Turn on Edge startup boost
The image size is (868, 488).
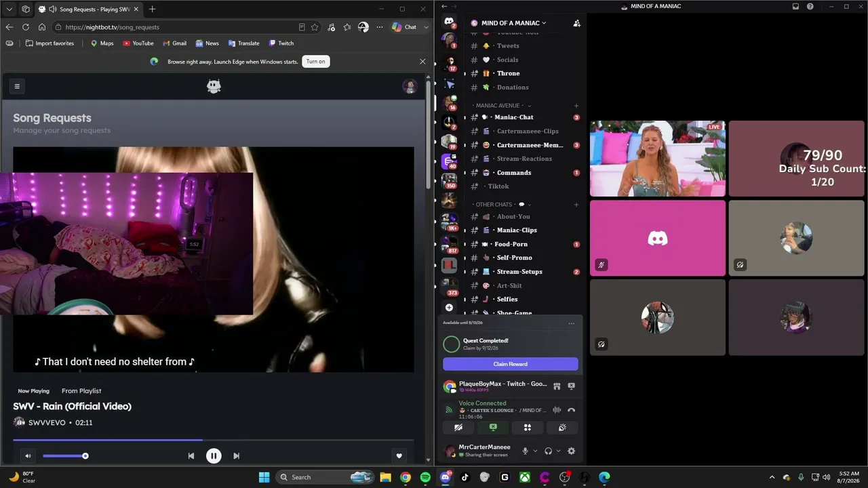click(315, 61)
